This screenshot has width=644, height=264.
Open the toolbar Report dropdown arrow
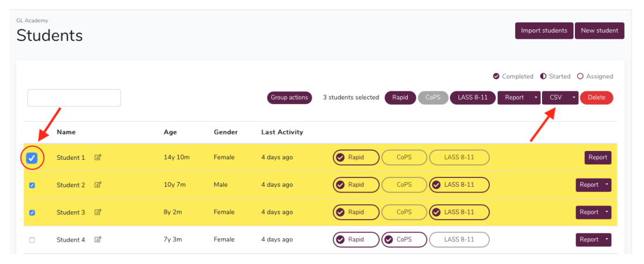tap(535, 98)
